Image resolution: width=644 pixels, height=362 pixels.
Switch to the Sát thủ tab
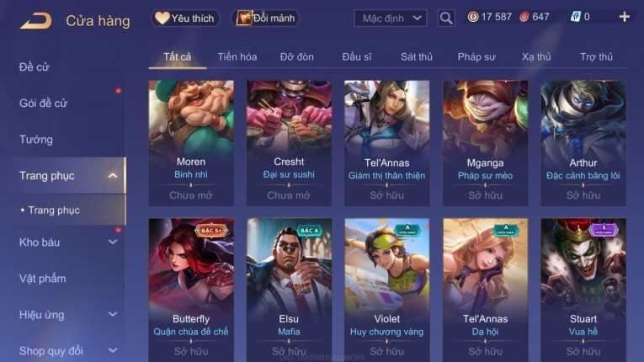(x=417, y=56)
